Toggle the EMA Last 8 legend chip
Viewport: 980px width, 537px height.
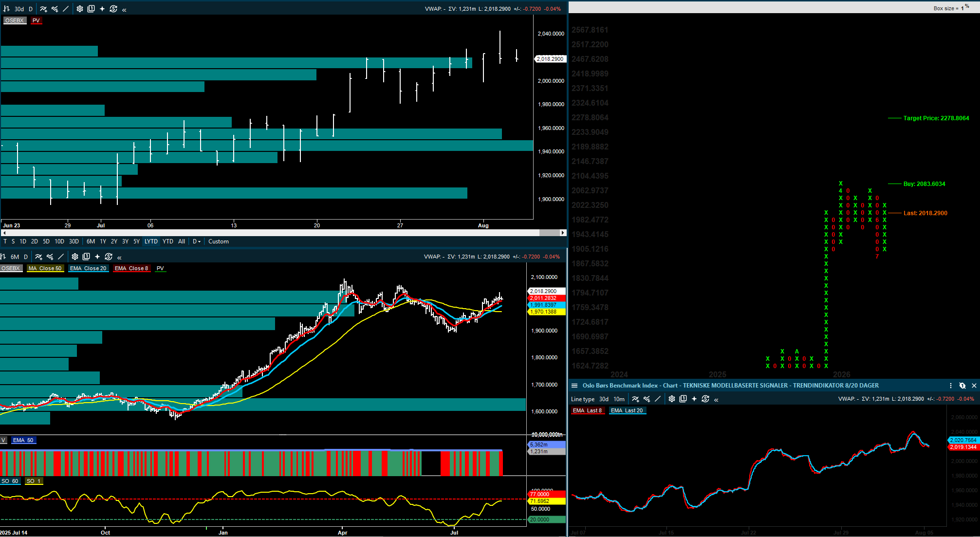[587, 410]
